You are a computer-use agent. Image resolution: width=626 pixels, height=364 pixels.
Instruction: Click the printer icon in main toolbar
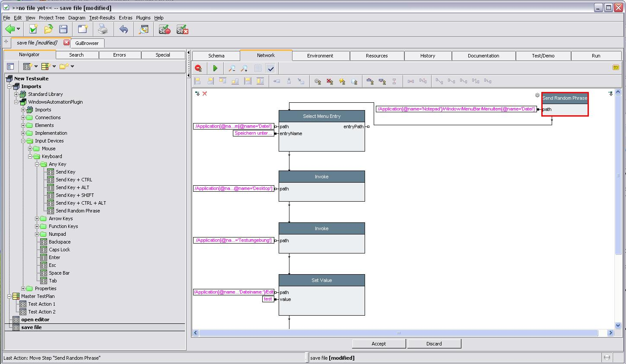102,29
